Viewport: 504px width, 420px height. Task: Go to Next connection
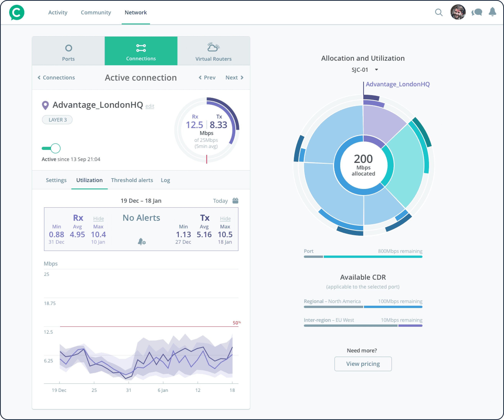point(234,78)
